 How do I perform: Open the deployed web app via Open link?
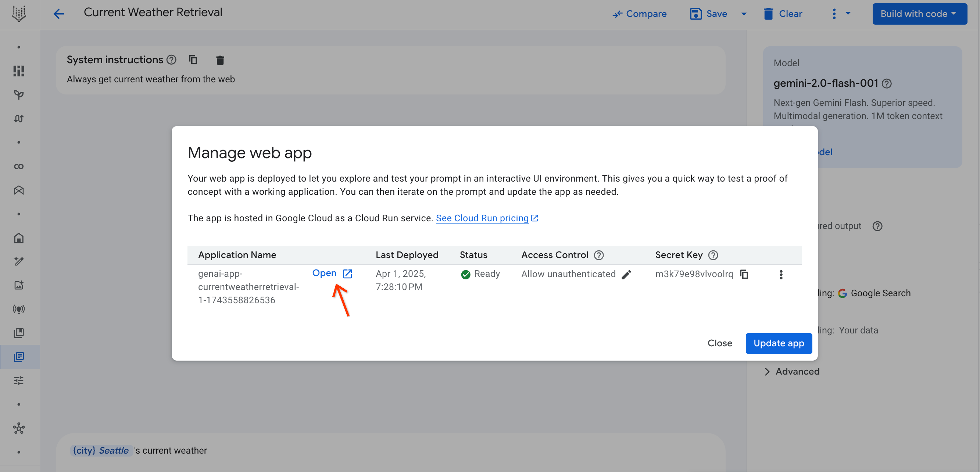[x=324, y=273]
